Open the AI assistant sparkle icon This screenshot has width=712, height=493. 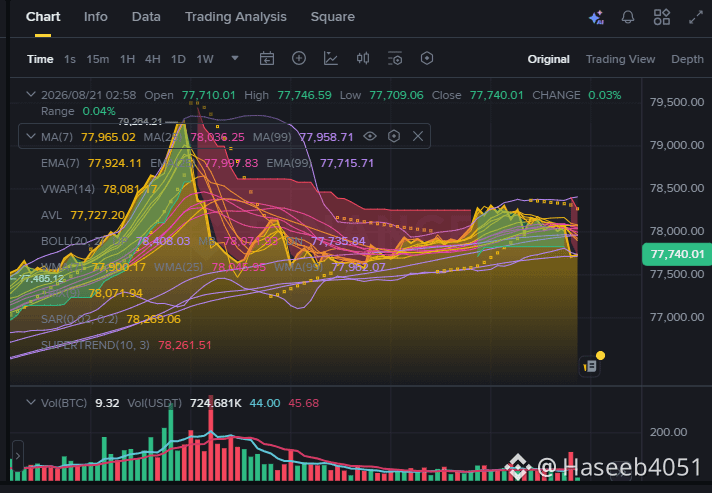[596, 17]
